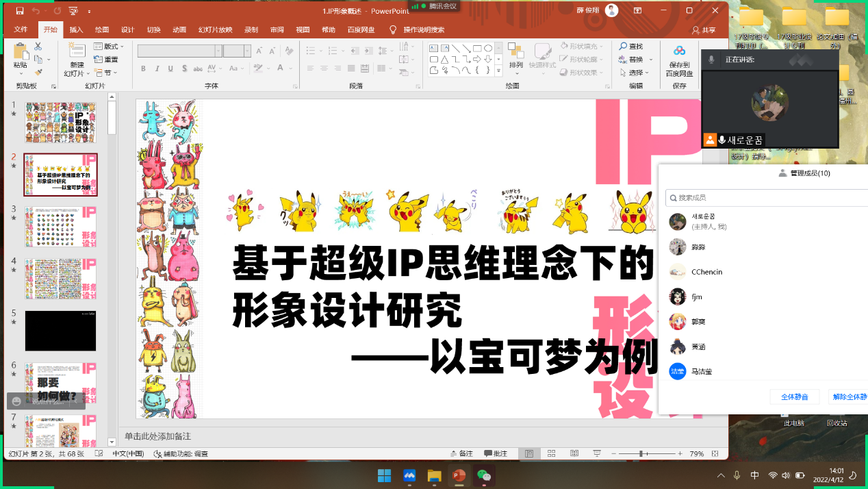868x489 pixels.
Task: Click Fit slide to window icon
Action: [715, 453]
